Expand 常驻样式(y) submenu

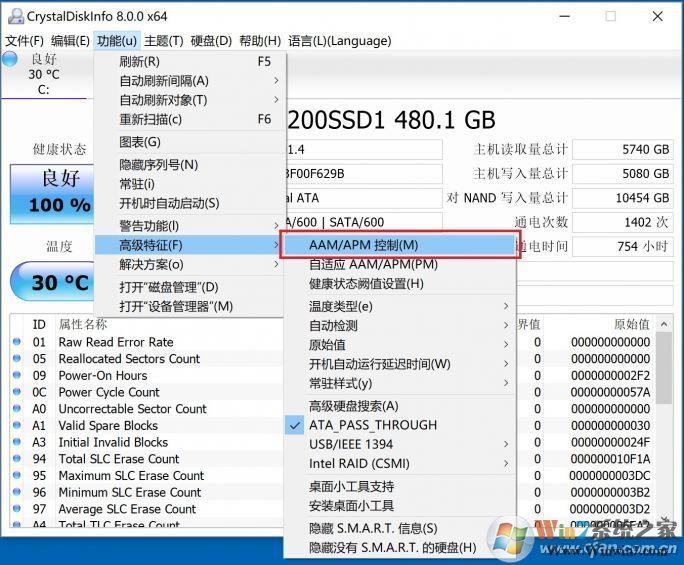coord(400,383)
